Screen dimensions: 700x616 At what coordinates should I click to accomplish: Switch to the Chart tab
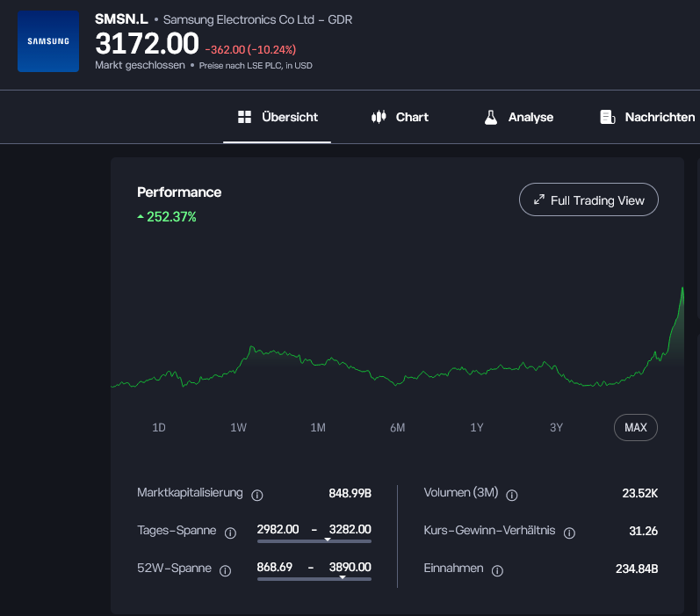coord(400,117)
